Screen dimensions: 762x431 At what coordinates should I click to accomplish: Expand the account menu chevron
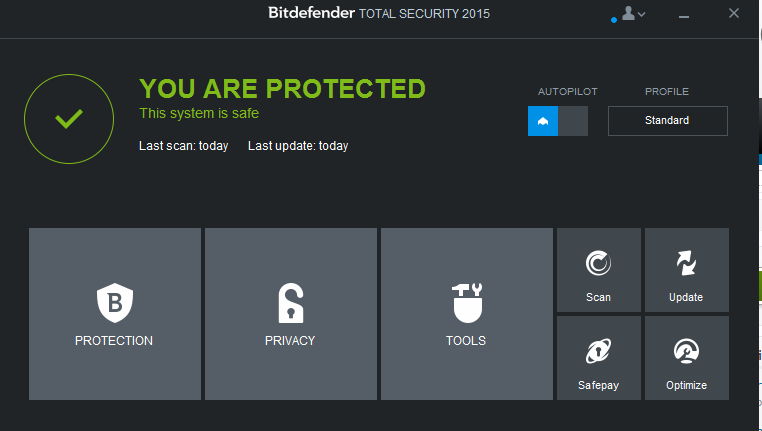click(x=642, y=14)
